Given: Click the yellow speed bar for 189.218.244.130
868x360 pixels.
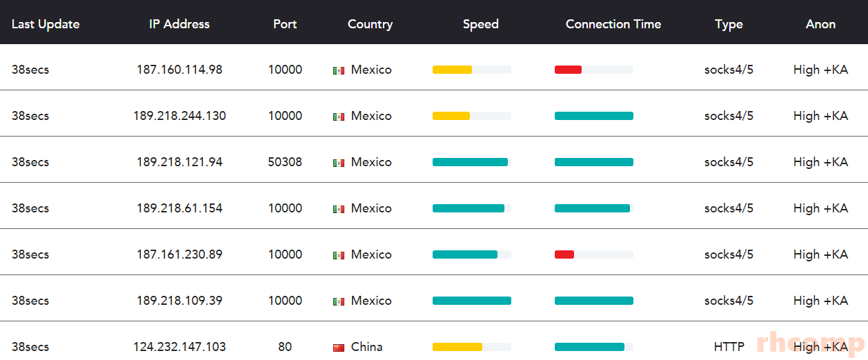Looking at the screenshot, I should click(x=451, y=116).
